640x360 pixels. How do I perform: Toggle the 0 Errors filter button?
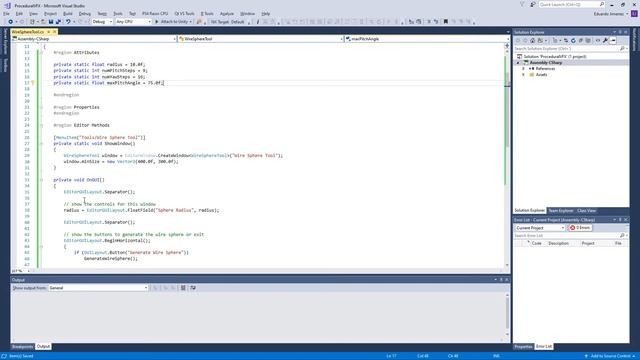[x=580, y=228]
